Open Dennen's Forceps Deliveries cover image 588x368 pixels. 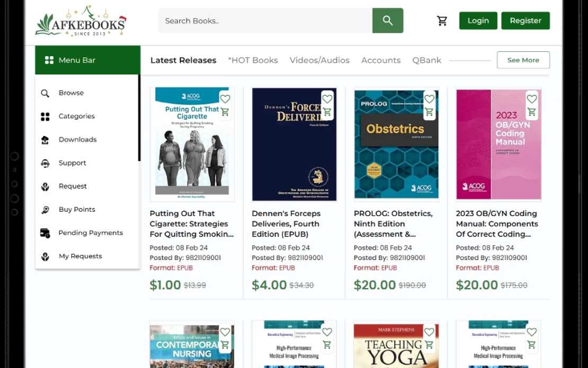tap(294, 144)
